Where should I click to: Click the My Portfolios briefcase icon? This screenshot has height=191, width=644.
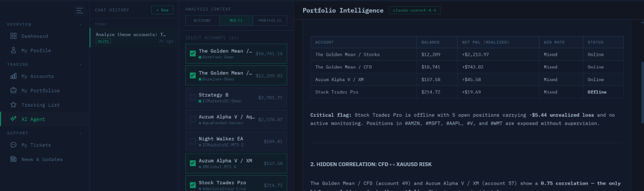click(x=13, y=91)
